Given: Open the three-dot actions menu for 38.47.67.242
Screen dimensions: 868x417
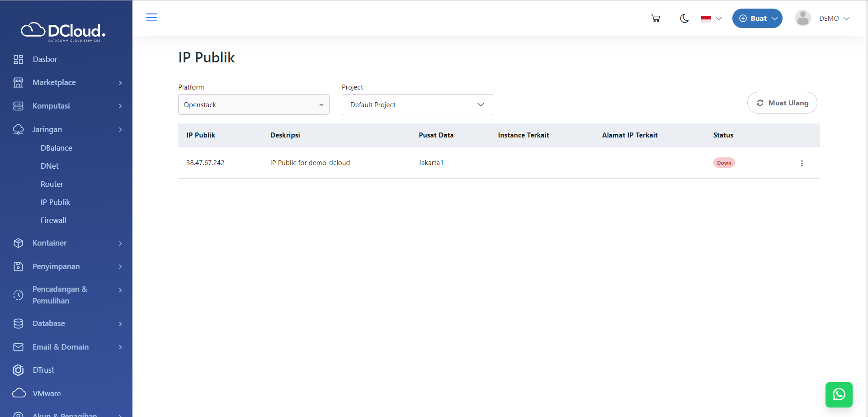Looking at the screenshot, I should (x=802, y=163).
